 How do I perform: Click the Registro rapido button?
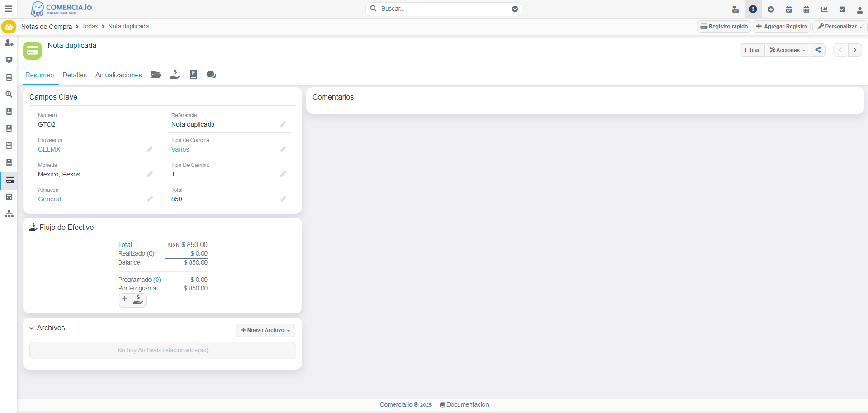pyautogui.click(x=724, y=27)
